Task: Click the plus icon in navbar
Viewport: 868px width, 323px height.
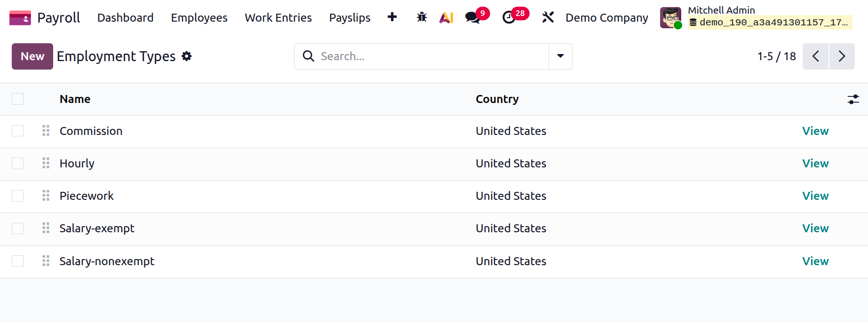Action: click(x=392, y=17)
